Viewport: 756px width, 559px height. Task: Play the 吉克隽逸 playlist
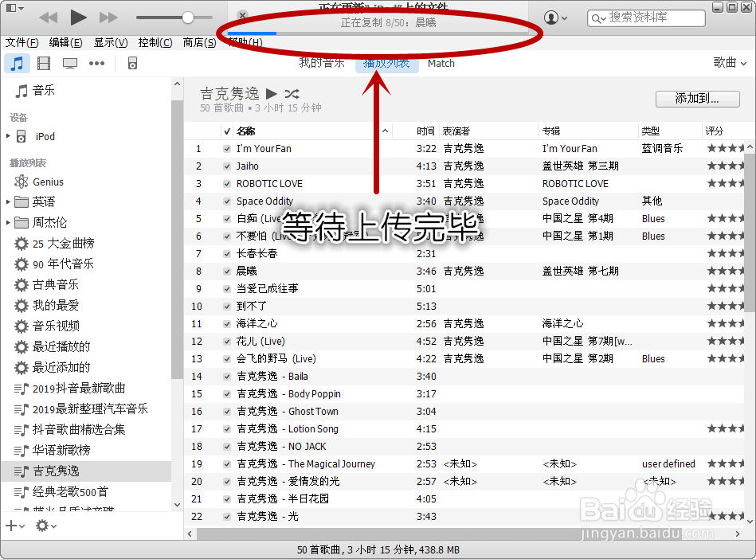tap(272, 93)
